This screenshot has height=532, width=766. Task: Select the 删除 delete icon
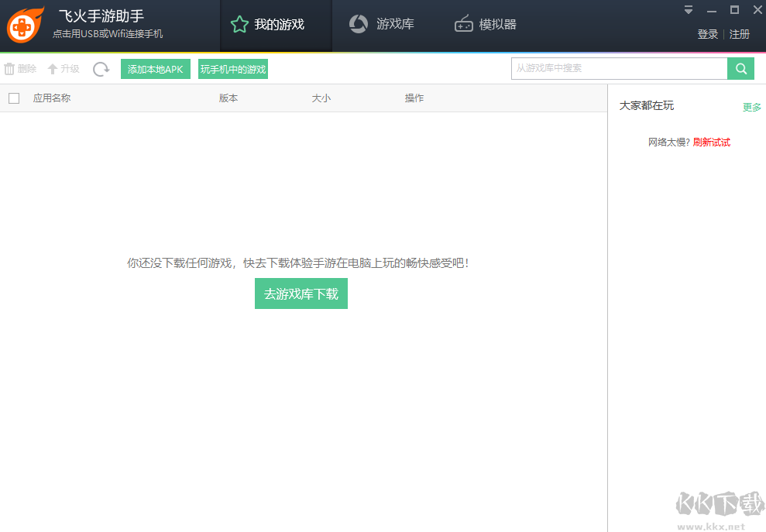pos(8,68)
